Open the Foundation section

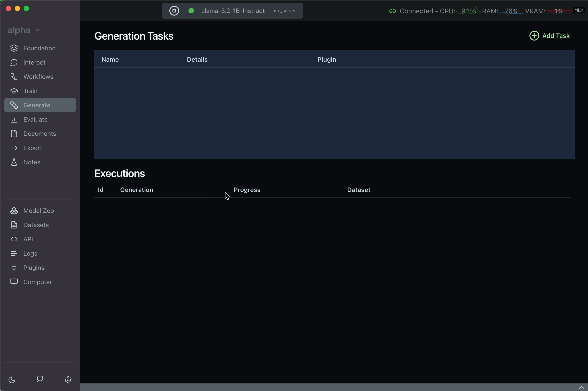click(39, 48)
